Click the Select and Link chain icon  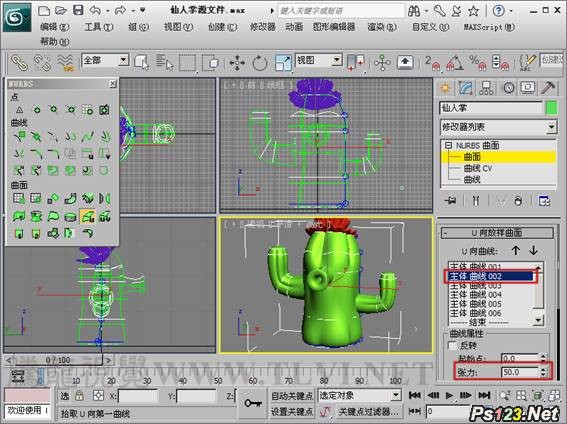pos(19,63)
